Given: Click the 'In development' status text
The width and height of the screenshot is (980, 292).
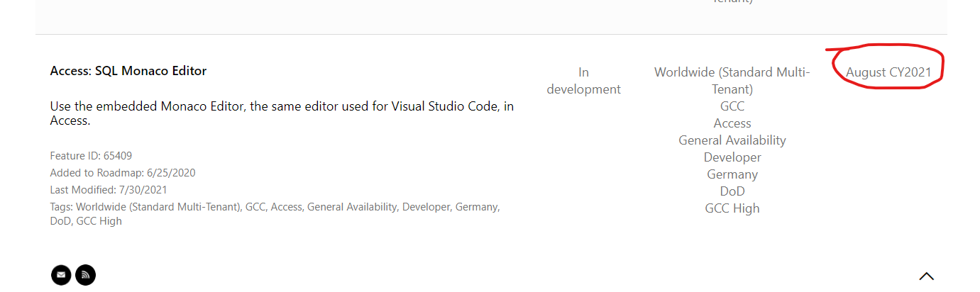Looking at the screenshot, I should click(x=583, y=81).
